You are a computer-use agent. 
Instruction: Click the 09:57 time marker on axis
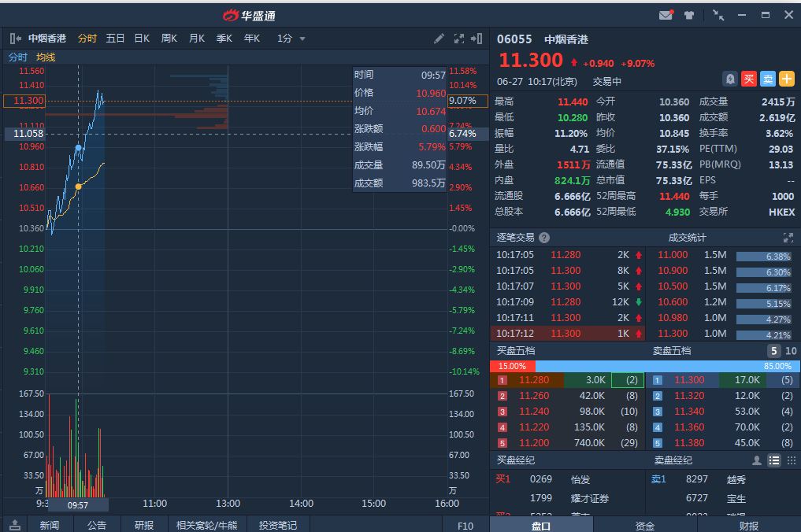(78, 505)
